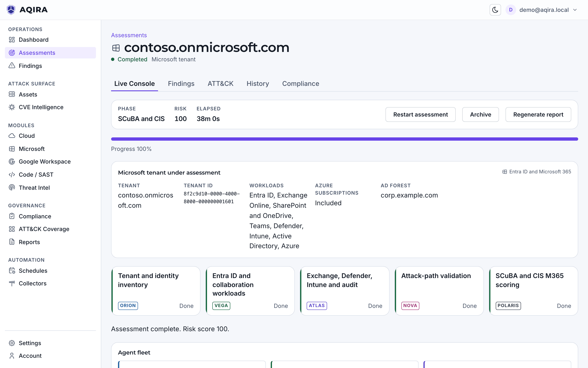Click the Cloud module icon
The width and height of the screenshot is (588, 368).
coord(12,136)
